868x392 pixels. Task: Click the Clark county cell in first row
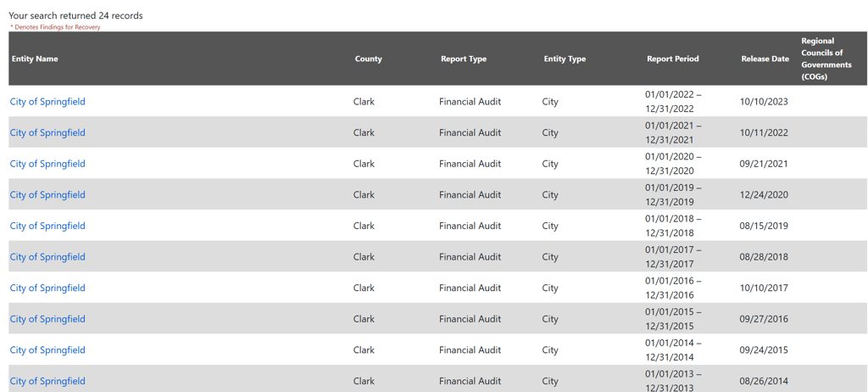tap(364, 102)
